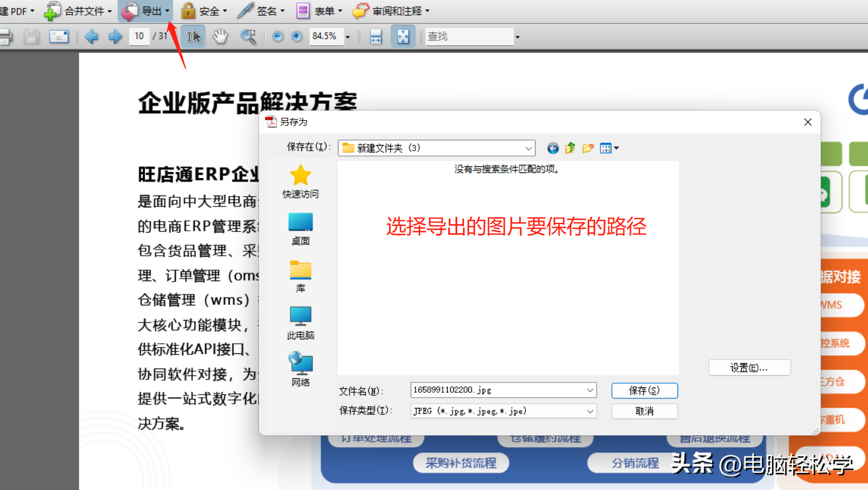Click the 分销流程 button in the PDF page
868x490 pixels.
tap(635, 463)
